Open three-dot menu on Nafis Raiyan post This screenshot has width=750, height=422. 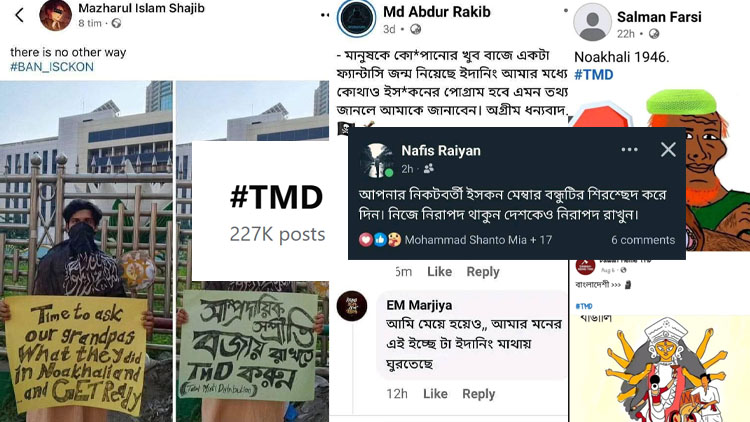click(x=629, y=150)
